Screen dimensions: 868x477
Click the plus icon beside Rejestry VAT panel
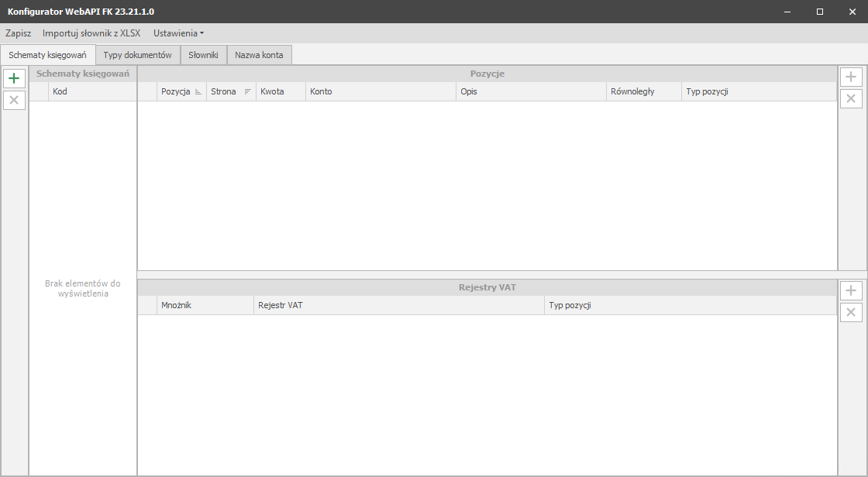(851, 290)
